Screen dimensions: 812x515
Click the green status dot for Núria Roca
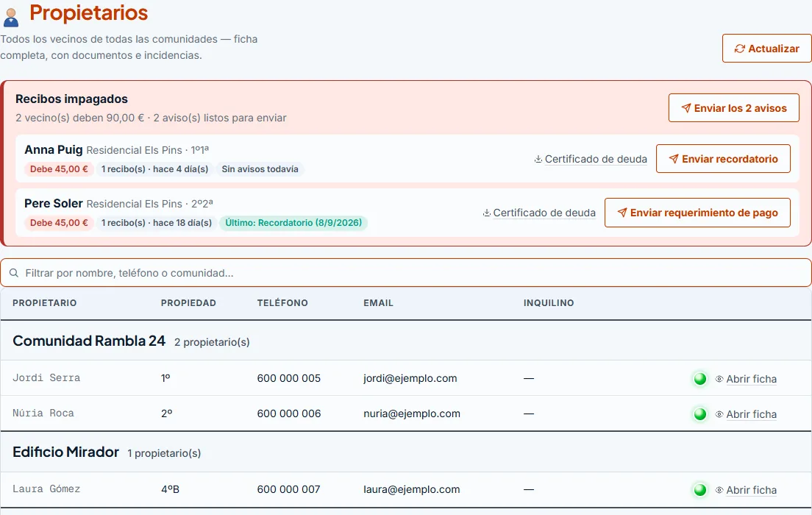tap(700, 414)
